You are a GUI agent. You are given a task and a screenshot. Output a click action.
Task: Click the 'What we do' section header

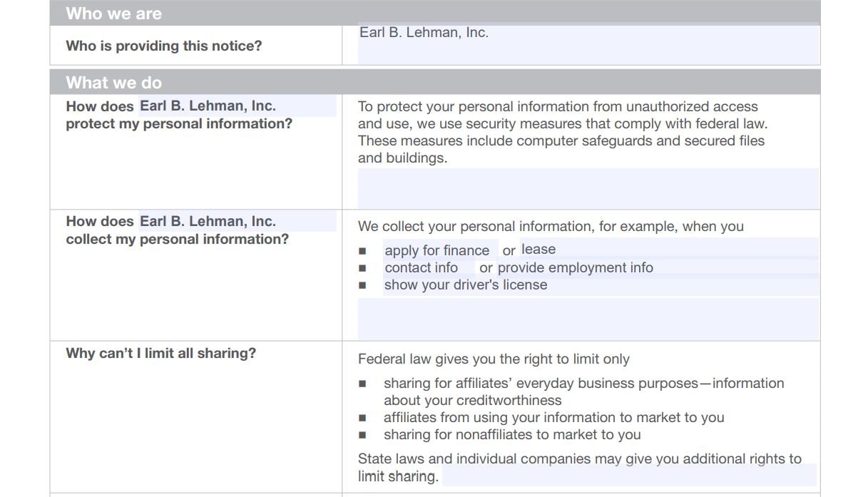pos(435,82)
